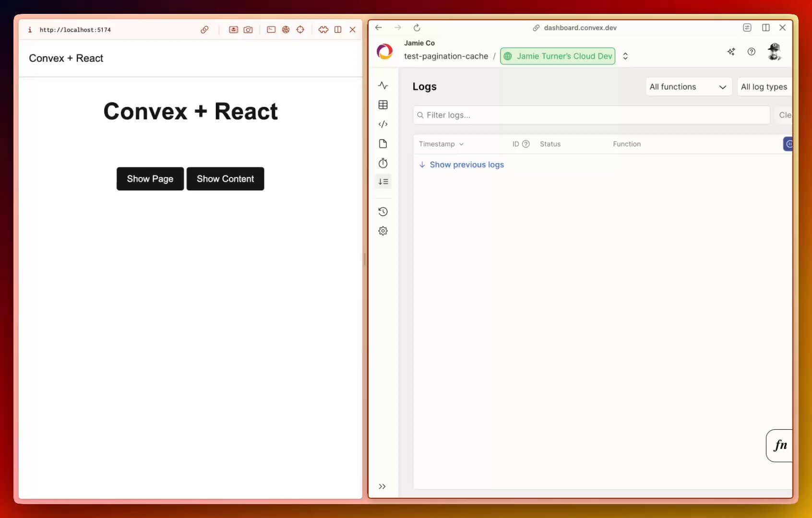Open the help question mark icon
The height and width of the screenshot is (518, 812).
(x=752, y=52)
